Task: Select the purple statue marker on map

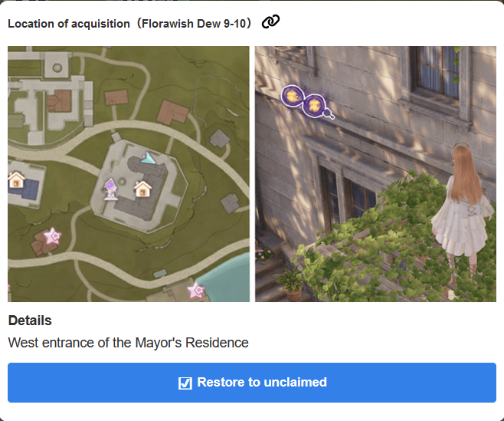Action: point(112,187)
